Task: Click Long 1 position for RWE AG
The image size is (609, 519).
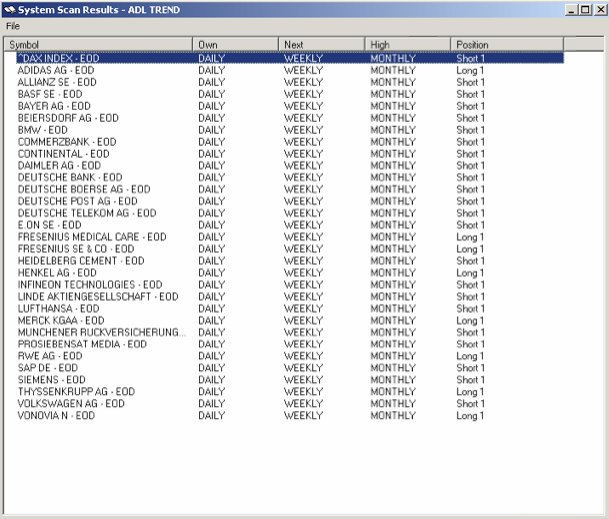Action: point(470,356)
